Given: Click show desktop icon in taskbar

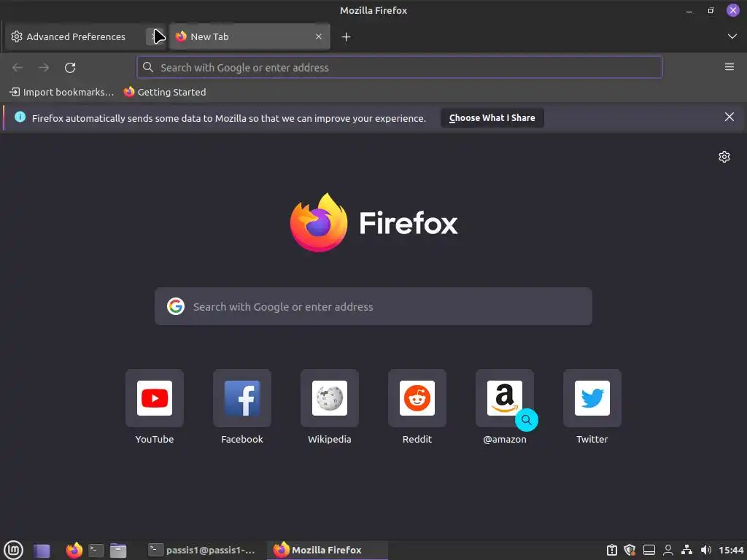Looking at the screenshot, I should point(42,551).
